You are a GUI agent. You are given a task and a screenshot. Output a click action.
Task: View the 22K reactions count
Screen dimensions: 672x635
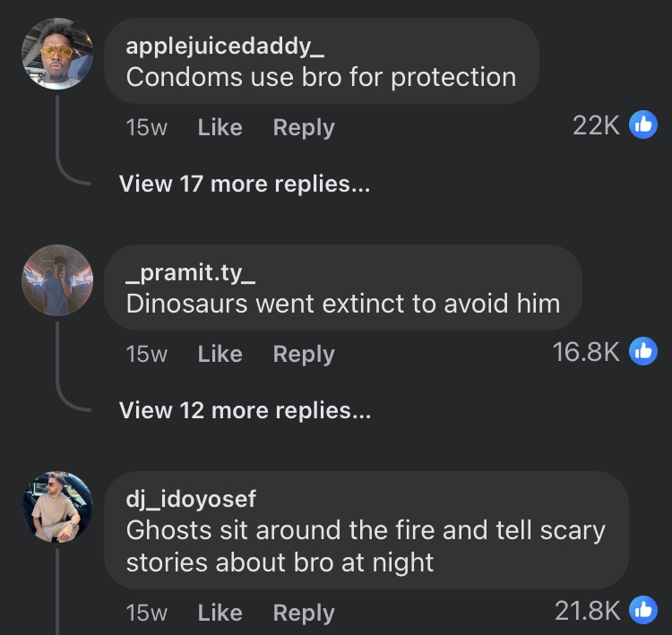pyautogui.click(x=596, y=126)
